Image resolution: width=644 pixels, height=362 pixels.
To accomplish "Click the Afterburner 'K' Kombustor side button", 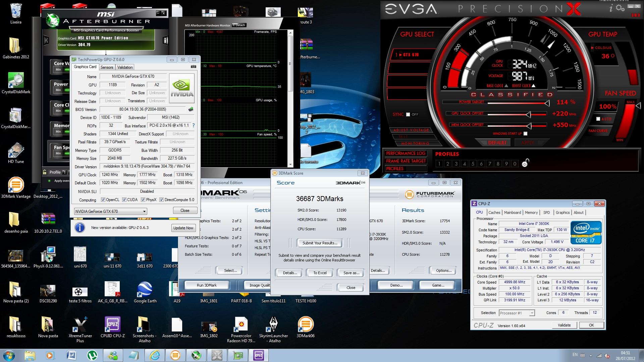I will [x=46, y=41].
